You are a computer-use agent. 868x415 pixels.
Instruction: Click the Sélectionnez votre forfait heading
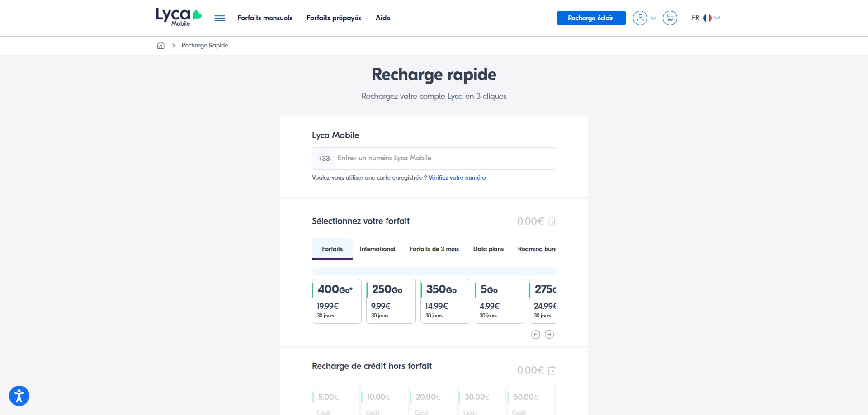tap(361, 221)
